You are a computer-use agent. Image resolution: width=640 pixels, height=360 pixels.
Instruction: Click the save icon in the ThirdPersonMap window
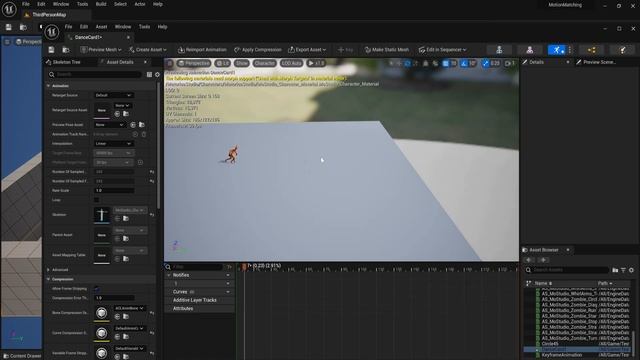point(9,27)
